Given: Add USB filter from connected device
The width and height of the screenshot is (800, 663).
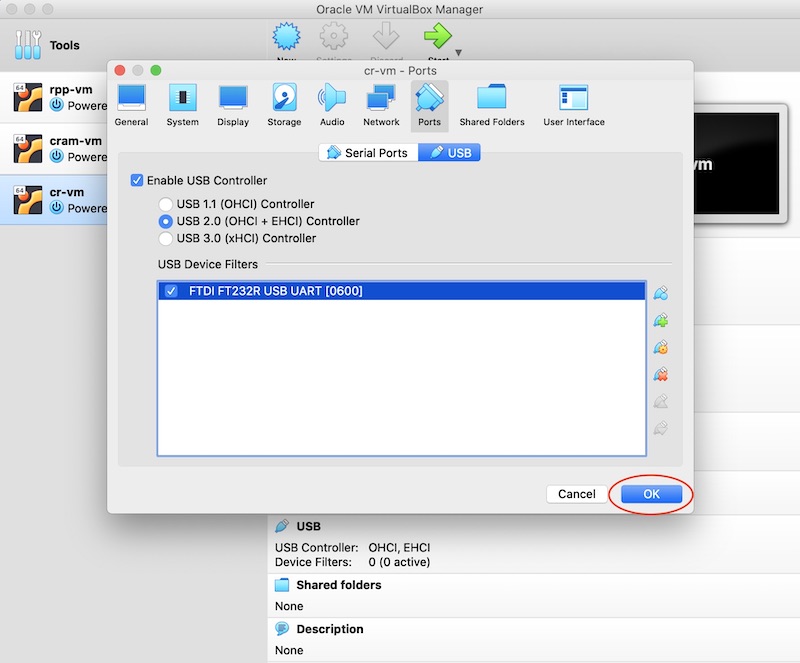Looking at the screenshot, I should click(660, 321).
